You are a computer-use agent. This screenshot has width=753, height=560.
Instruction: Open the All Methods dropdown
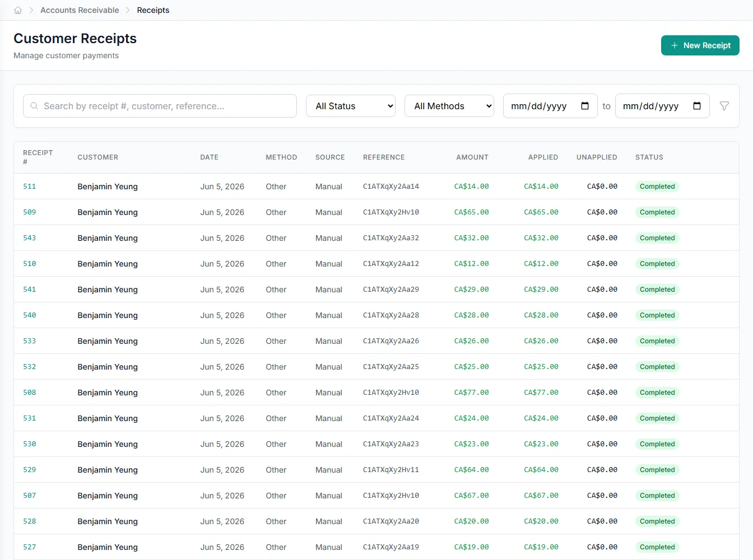[449, 106]
